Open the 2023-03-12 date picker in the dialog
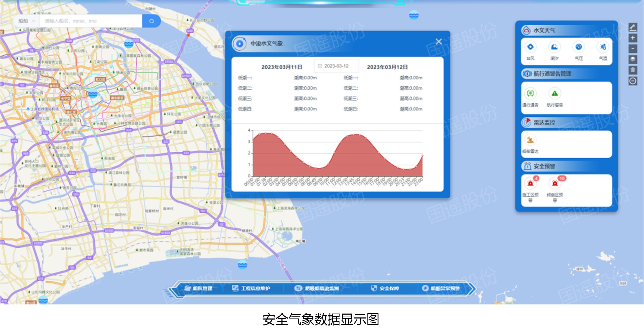Image resolution: width=644 pixels, height=332 pixels. point(336,66)
